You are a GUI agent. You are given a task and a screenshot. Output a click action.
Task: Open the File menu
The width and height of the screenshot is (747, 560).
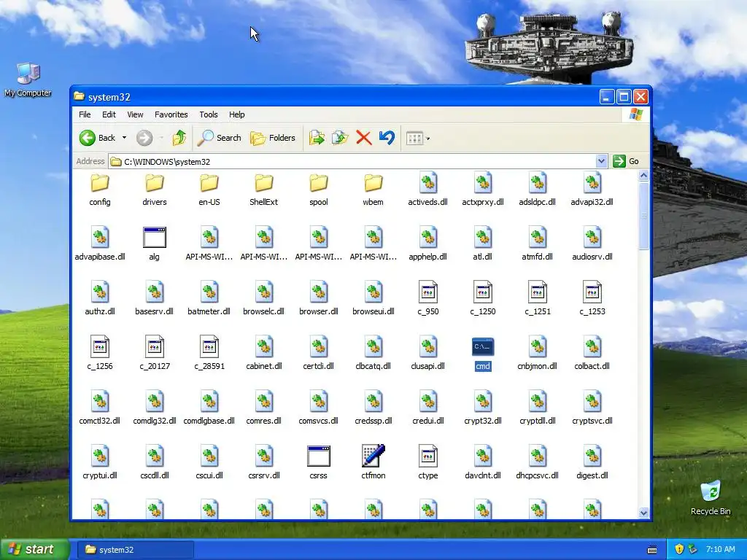(x=85, y=114)
